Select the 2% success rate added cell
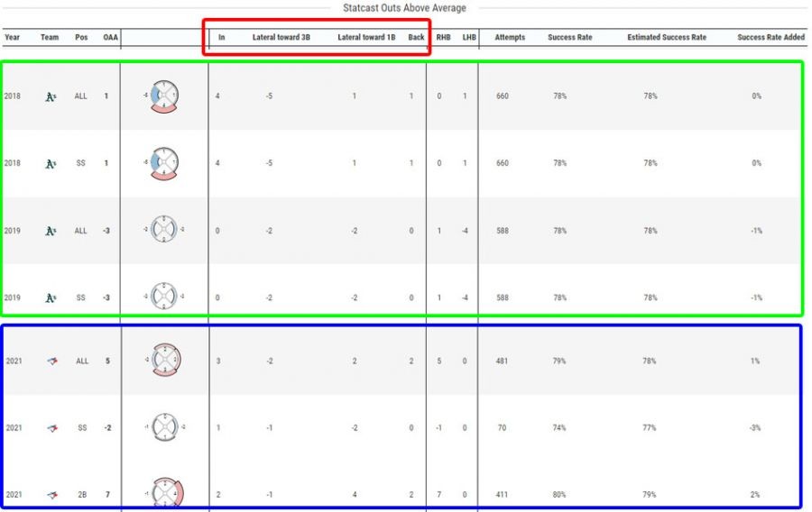This screenshot has height=512, width=812. pos(755,494)
